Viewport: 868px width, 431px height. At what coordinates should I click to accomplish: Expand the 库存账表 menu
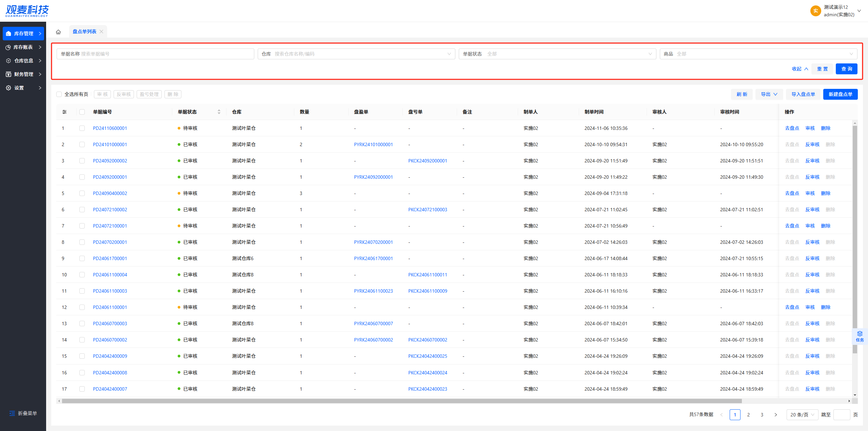coord(23,47)
